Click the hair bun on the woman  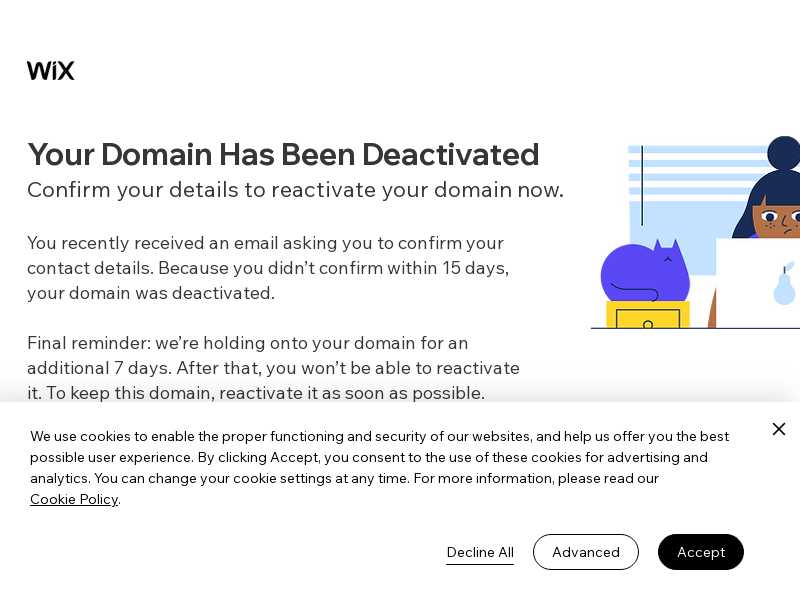tap(785, 153)
